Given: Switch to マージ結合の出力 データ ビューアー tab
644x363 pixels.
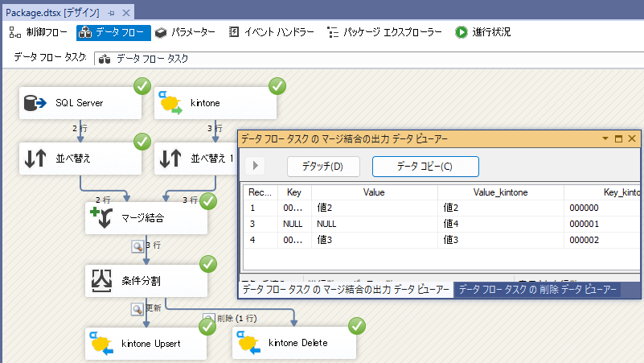Looking at the screenshot, I should 346,290.
